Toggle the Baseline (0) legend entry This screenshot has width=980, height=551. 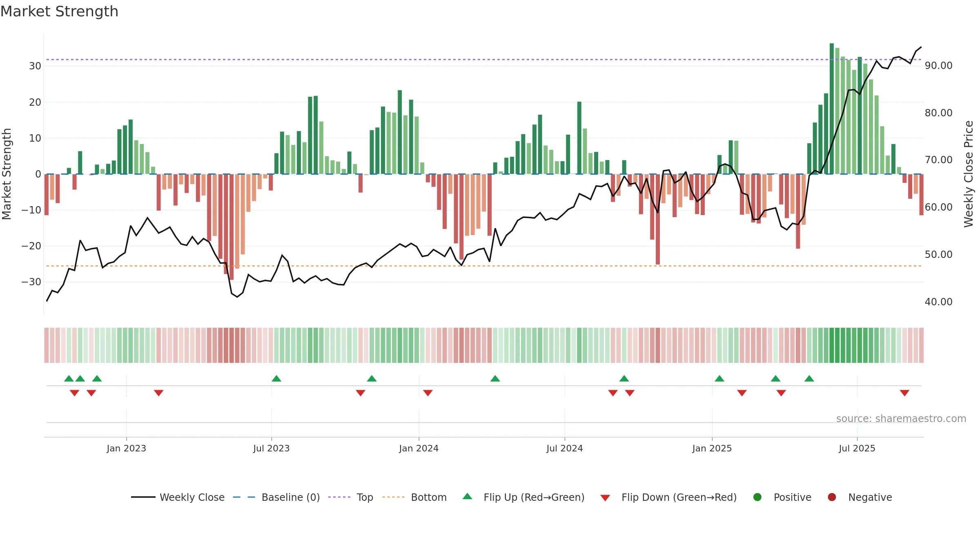(276, 497)
